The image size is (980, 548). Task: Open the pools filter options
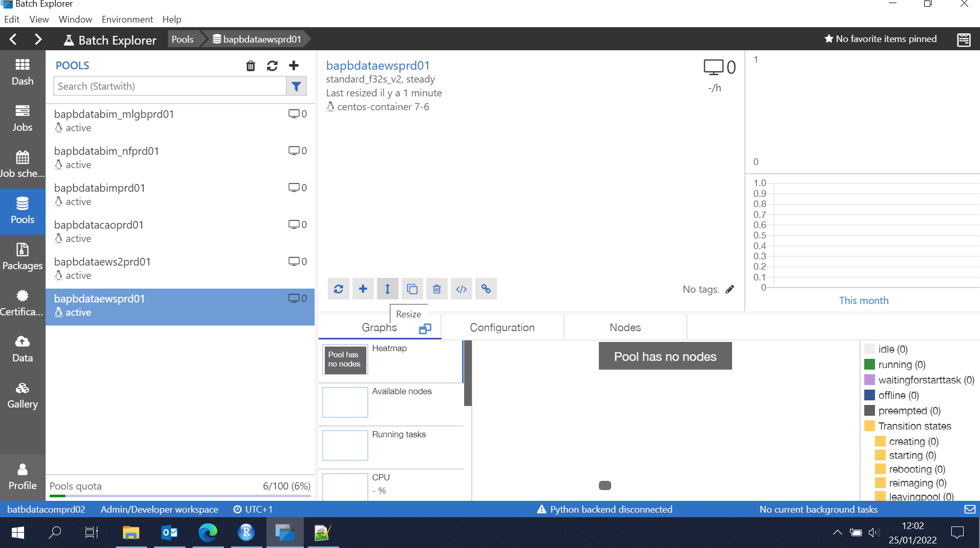[x=296, y=86]
